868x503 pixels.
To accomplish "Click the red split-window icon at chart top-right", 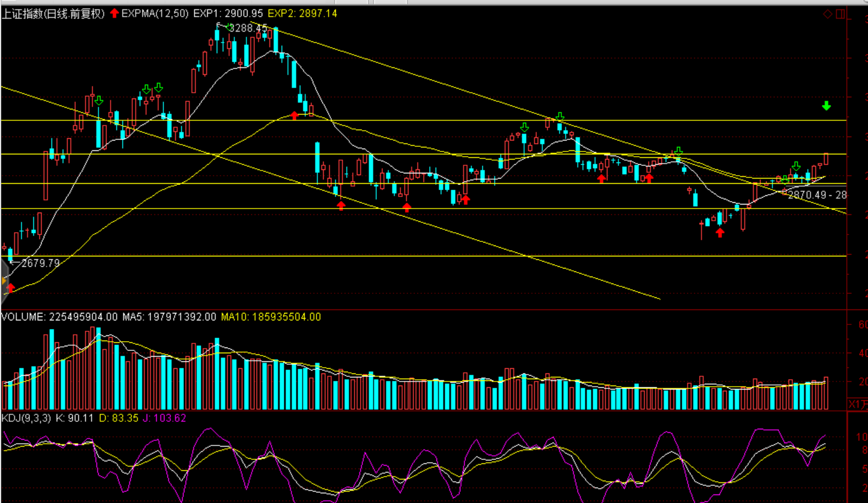I will coord(840,14).
